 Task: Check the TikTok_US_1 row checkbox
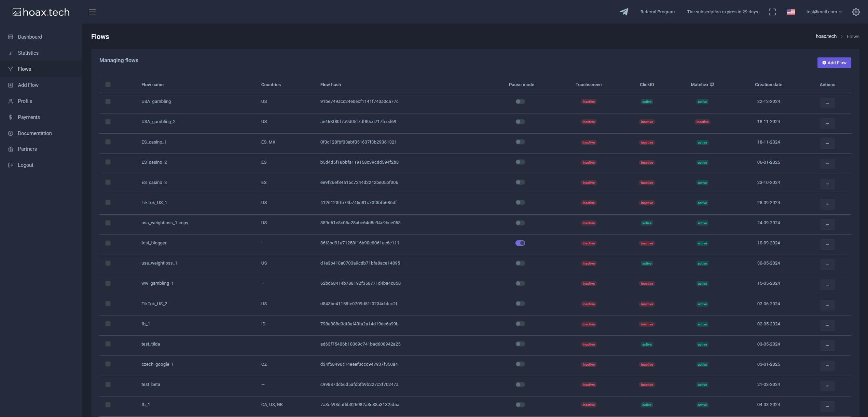point(108,202)
